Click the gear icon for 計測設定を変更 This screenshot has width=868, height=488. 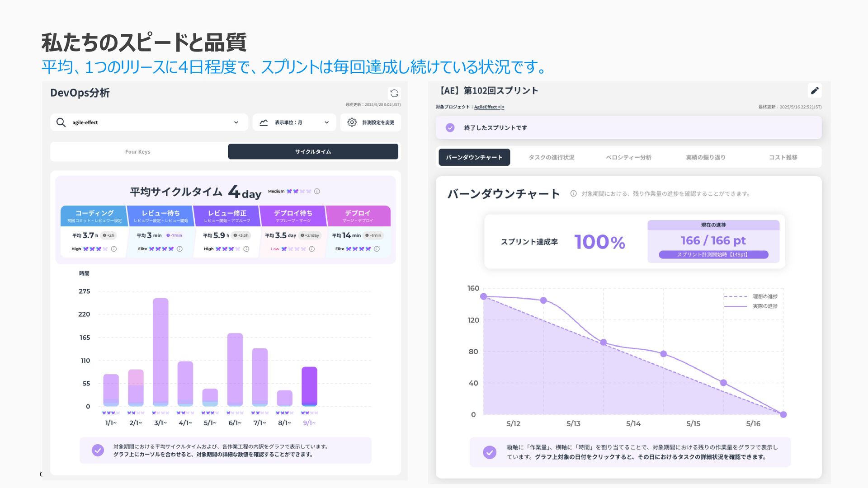352,122
